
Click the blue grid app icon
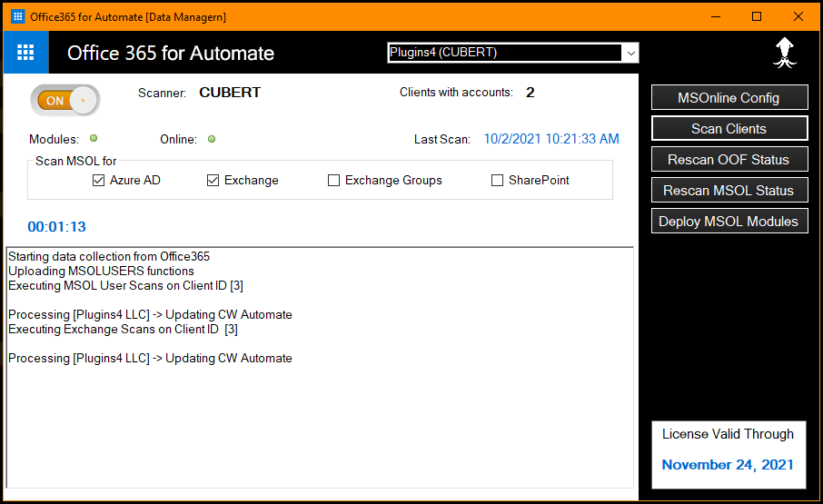(25, 53)
